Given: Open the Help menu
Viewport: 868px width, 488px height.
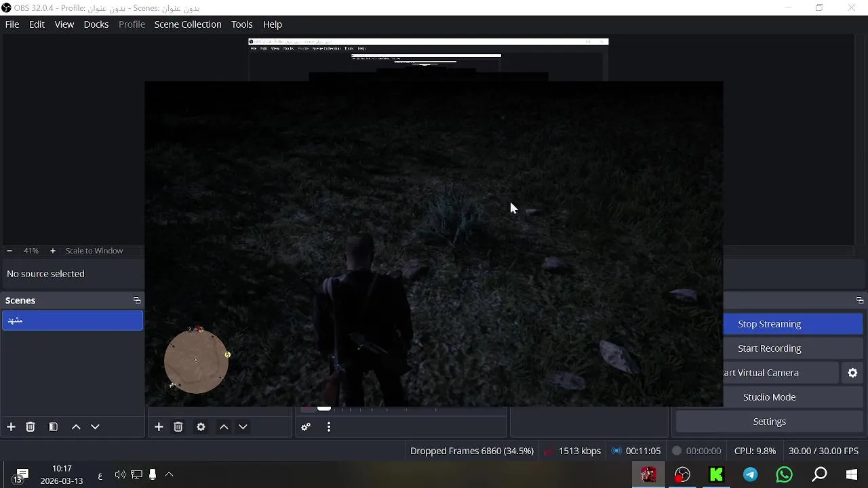Looking at the screenshot, I should coord(273,24).
